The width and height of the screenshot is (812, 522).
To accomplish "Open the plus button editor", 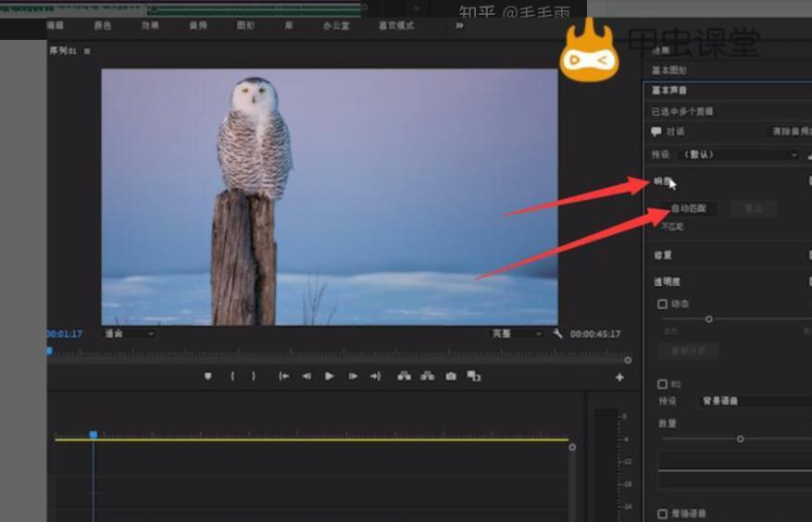I will pos(619,377).
